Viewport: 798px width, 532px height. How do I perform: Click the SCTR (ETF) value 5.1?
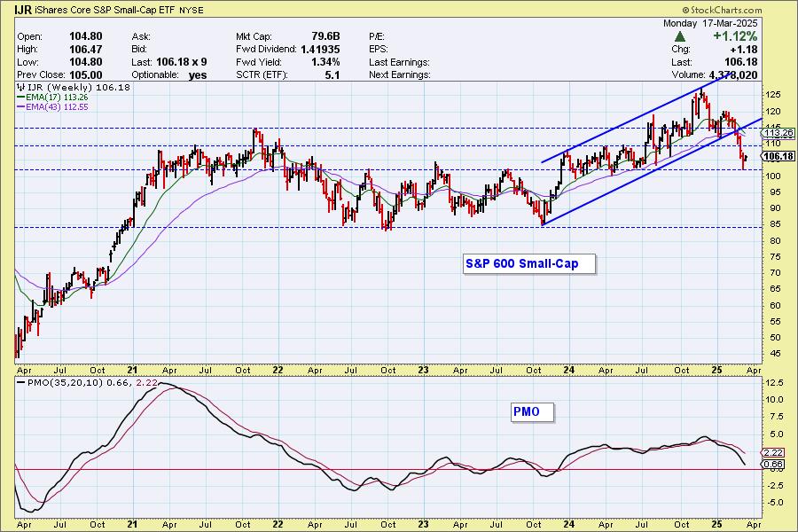click(332, 74)
